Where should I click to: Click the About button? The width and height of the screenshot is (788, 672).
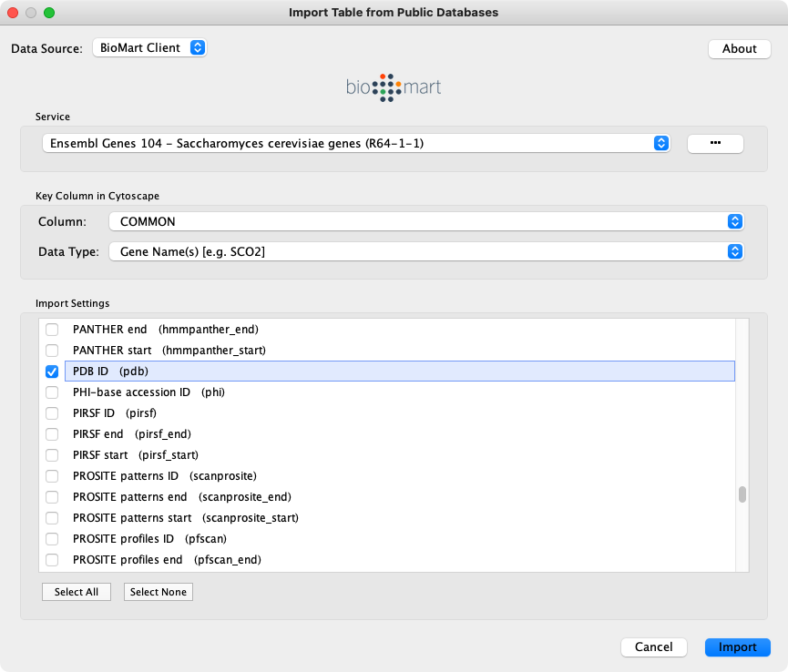coord(739,49)
